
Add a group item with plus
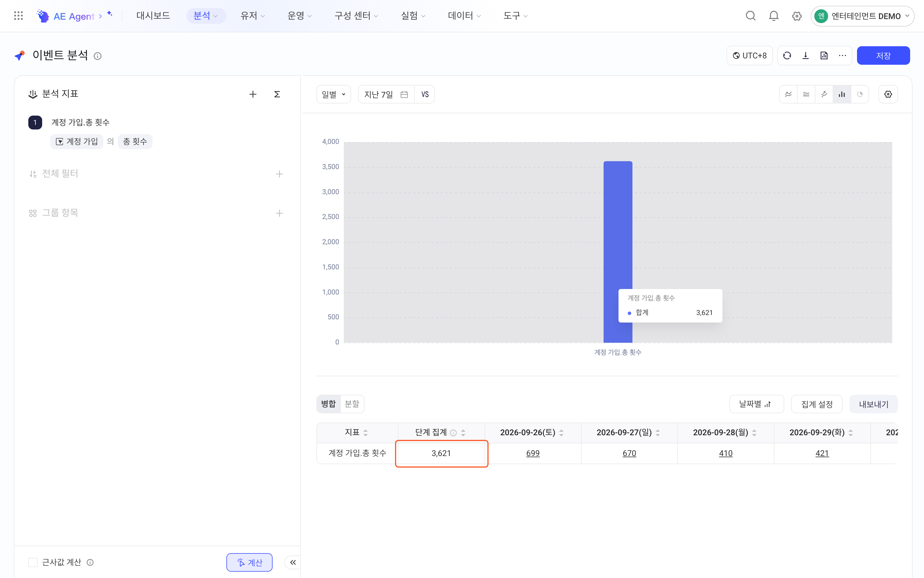(280, 213)
